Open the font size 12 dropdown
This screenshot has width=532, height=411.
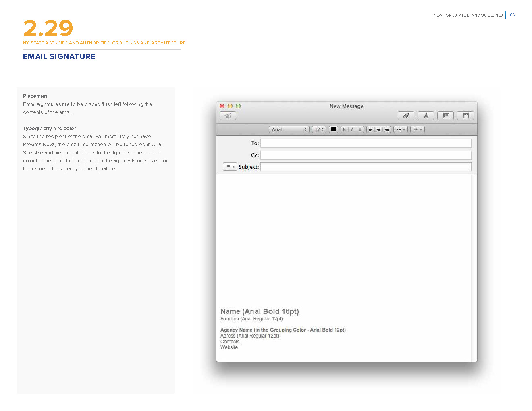pyautogui.click(x=319, y=129)
